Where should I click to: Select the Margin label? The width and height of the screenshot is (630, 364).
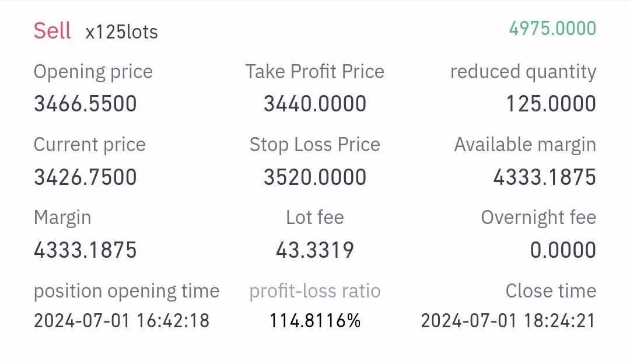62,218
